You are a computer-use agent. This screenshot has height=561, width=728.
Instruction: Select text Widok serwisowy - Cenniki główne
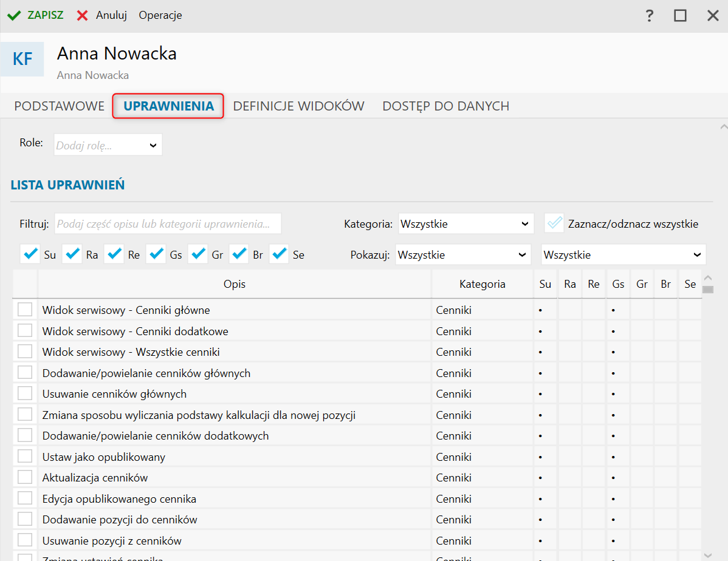[126, 310]
